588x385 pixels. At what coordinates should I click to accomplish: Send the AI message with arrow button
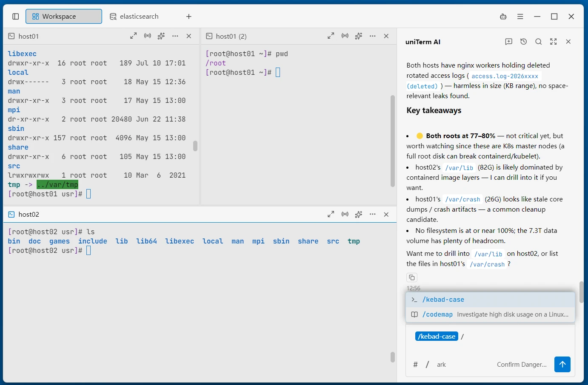coord(562,364)
